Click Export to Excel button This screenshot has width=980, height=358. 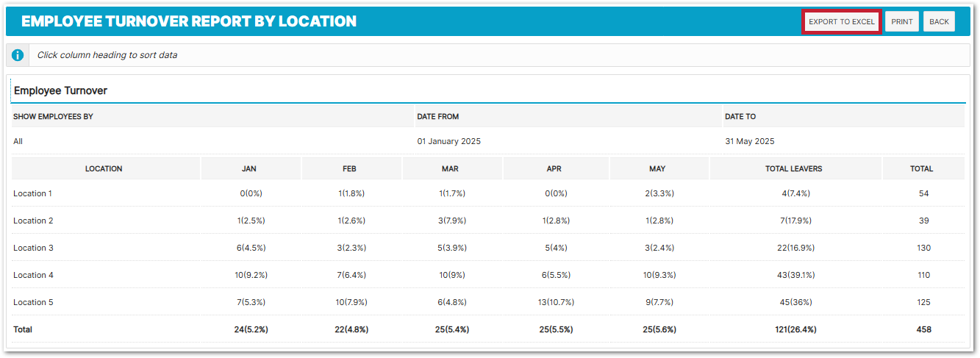(841, 22)
